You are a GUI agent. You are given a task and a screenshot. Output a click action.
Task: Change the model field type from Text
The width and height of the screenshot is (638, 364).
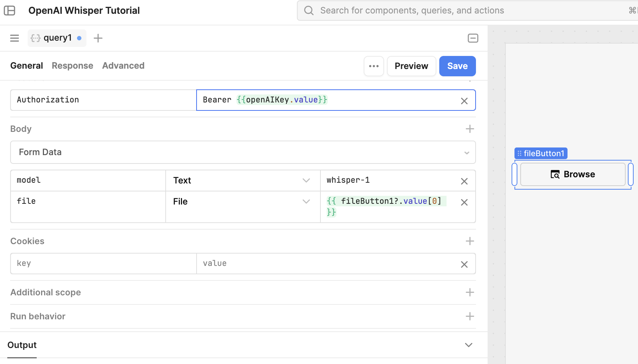(x=242, y=181)
